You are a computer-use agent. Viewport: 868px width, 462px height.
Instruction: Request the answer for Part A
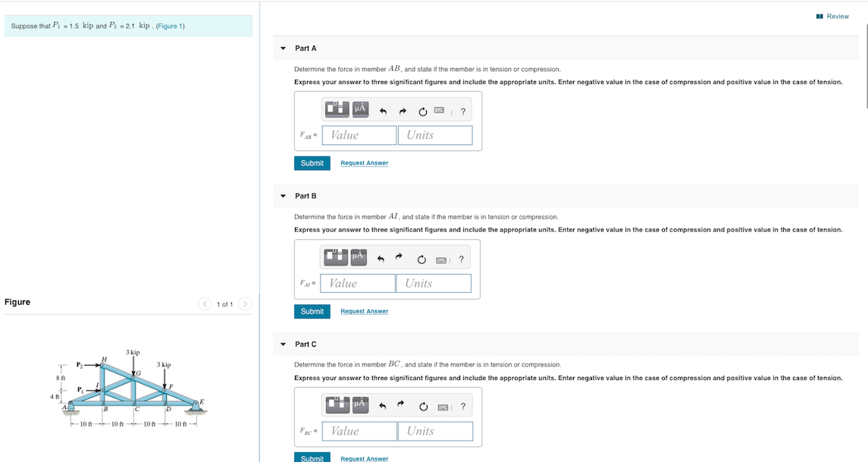[x=364, y=163]
